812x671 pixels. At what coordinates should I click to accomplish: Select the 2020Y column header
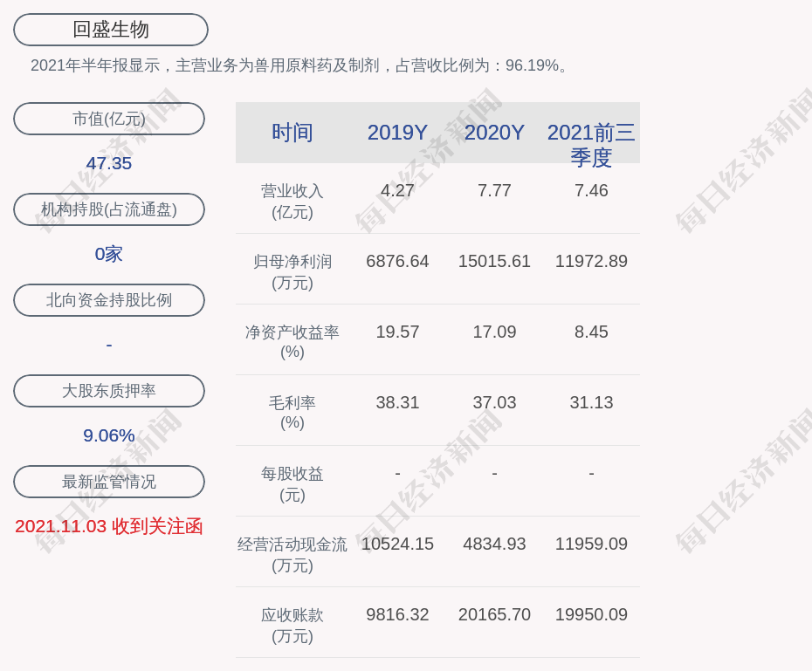click(x=494, y=133)
